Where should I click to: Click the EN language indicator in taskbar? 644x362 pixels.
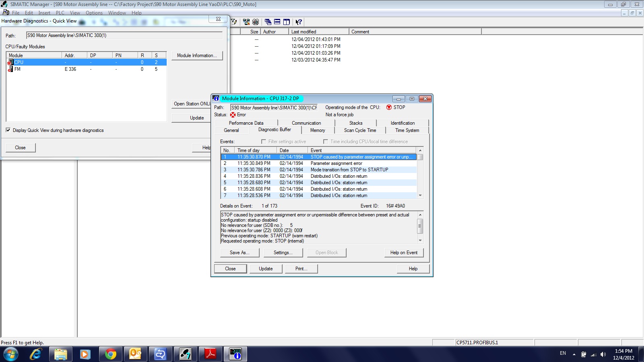(x=563, y=353)
